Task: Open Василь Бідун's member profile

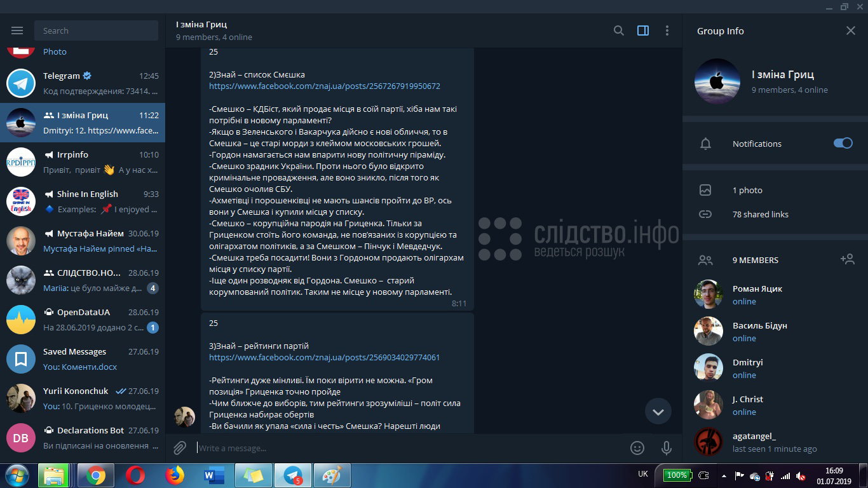Action: [775, 331]
